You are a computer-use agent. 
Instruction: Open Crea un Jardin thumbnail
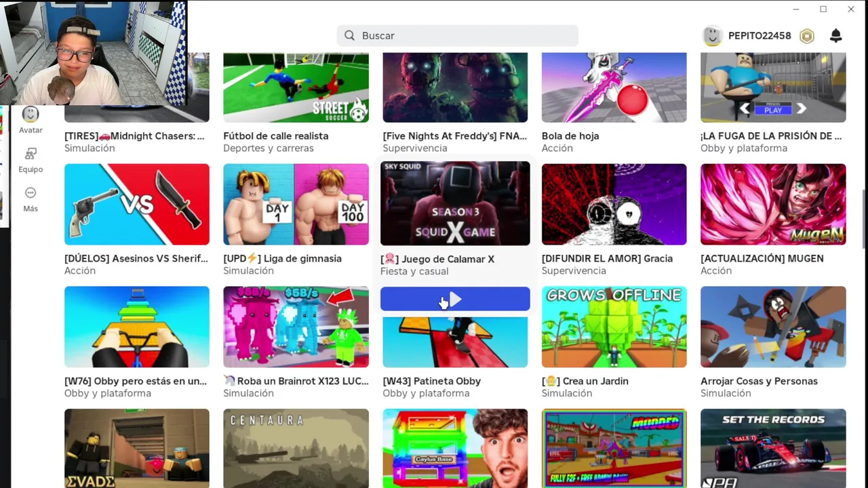pos(614,327)
